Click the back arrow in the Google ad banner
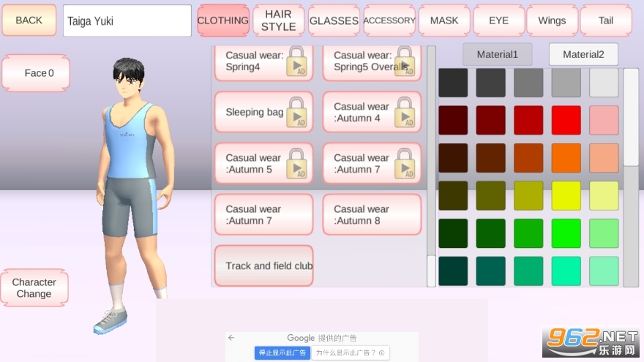 pos(232,337)
